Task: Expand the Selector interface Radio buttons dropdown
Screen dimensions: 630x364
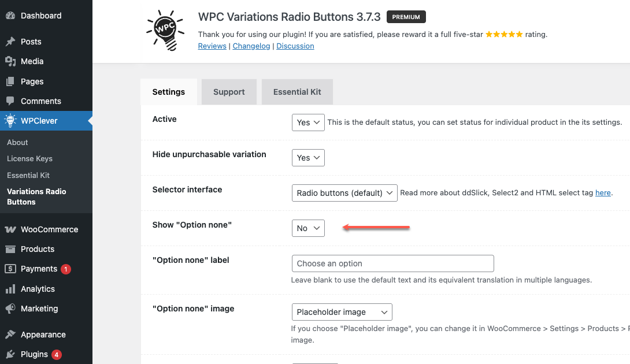Action: [344, 193]
